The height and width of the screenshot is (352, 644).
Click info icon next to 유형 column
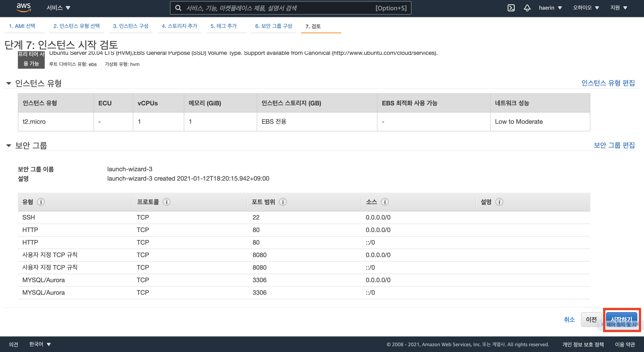tap(41, 202)
